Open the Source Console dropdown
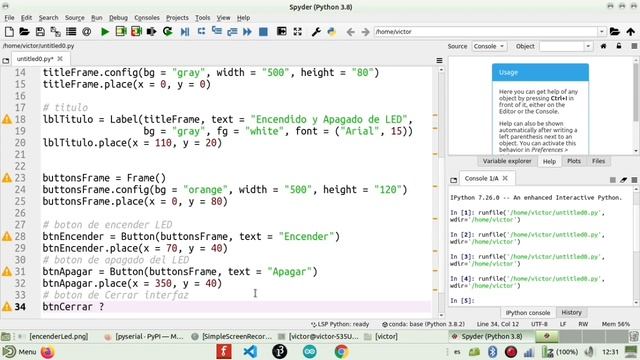 489,46
